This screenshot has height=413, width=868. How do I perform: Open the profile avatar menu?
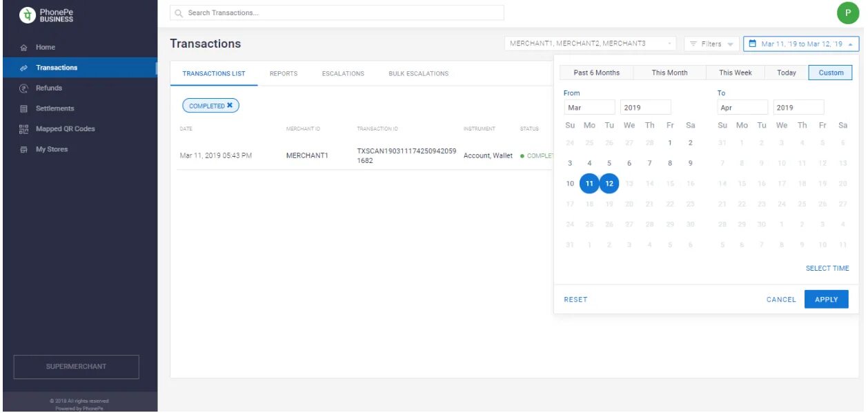(x=848, y=13)
